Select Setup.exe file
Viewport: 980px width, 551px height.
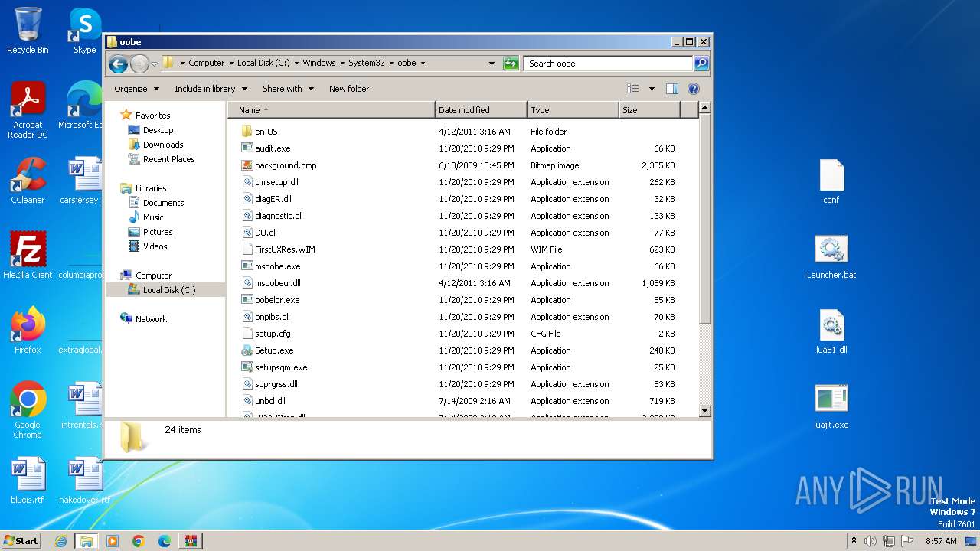274,350
